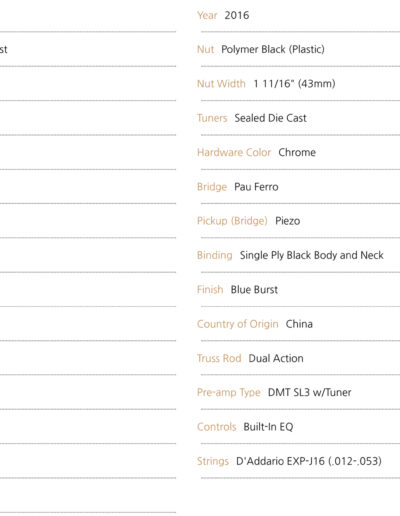Select Sealed Die Cast value
The image size is (400, 516).
click(x=270, y=118)
